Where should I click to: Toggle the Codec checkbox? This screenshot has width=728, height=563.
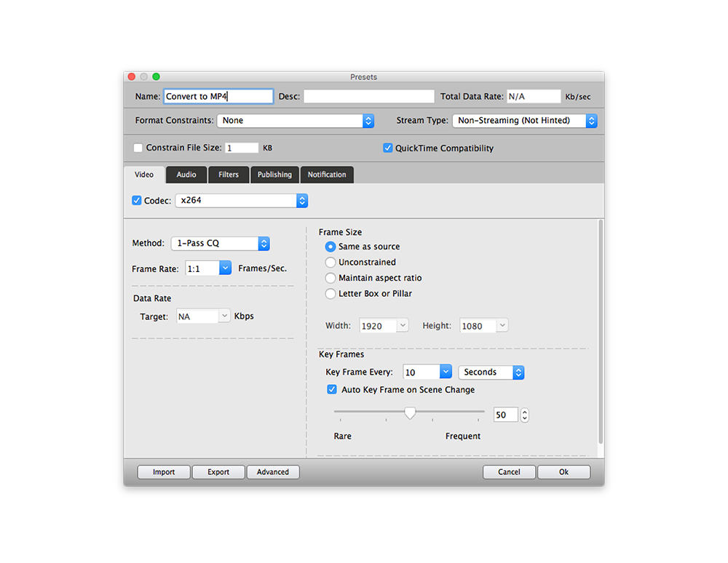click(137, 200)
